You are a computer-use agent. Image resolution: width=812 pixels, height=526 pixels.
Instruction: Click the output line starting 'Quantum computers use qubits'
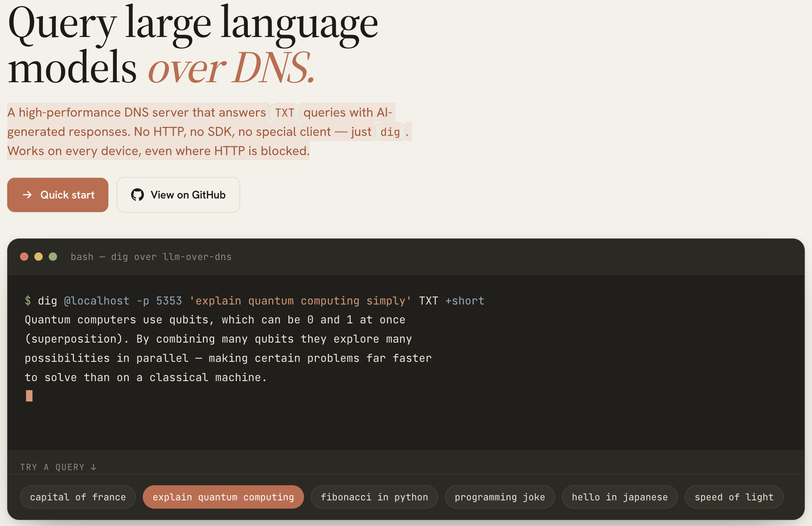tap(215, 320)
